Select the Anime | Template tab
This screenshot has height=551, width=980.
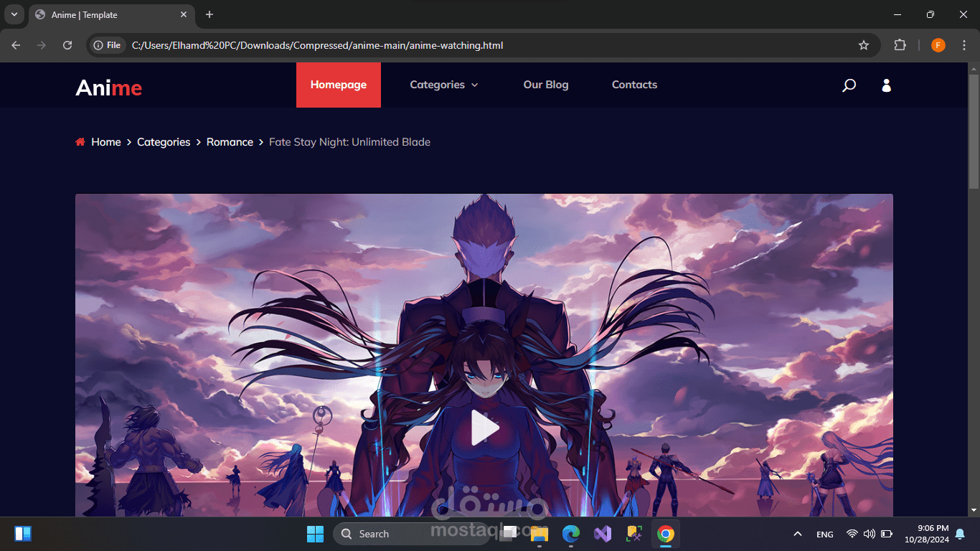[112, 14]
